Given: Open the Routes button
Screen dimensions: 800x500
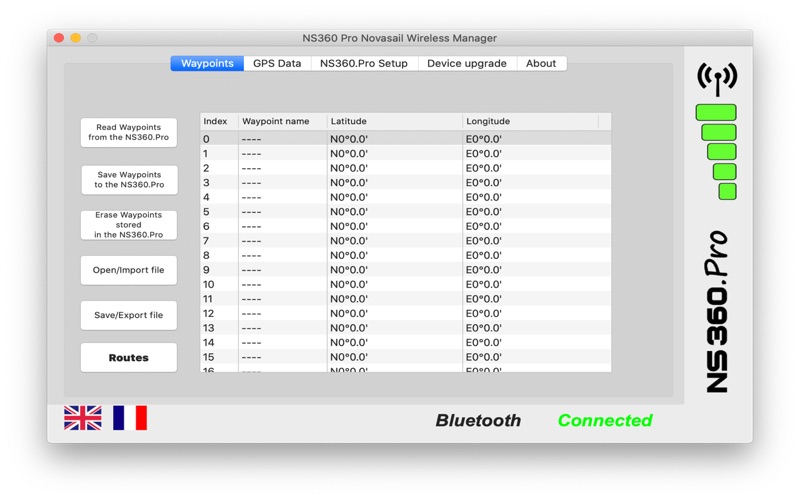Looking at the screenshot, I should 129,358.
